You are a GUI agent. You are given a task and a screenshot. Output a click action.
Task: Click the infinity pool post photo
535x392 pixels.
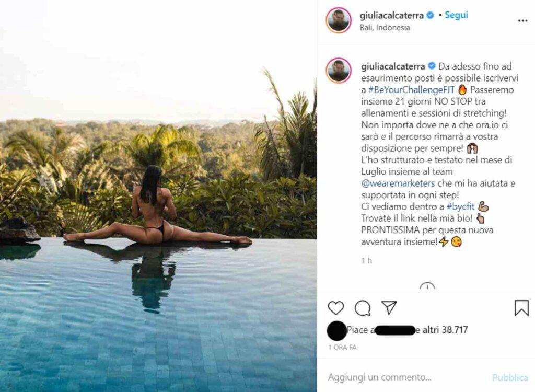point(158,196)
